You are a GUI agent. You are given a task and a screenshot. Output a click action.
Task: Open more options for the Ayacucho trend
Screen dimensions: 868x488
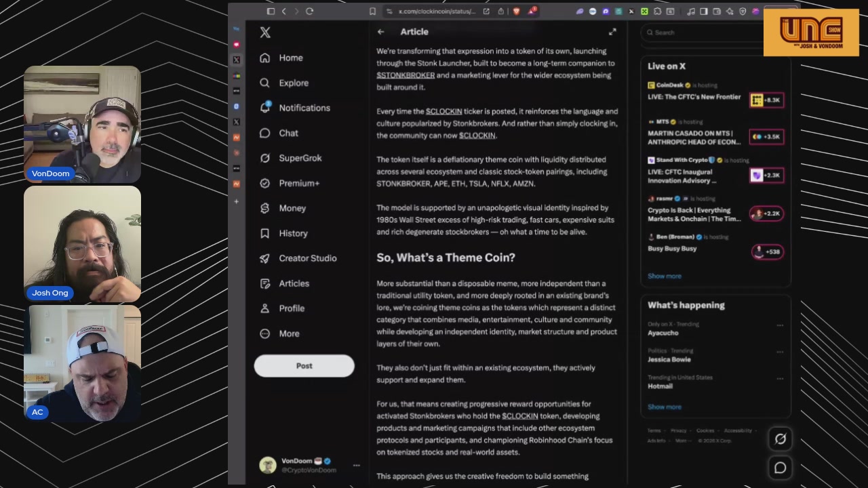pos(780,325)
